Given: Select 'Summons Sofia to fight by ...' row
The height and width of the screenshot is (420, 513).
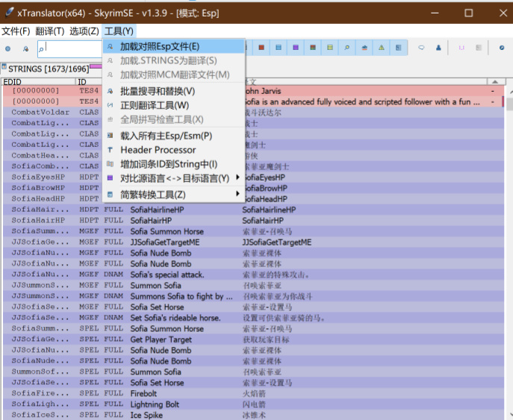Looking at the screenshot, I should 254,296.
